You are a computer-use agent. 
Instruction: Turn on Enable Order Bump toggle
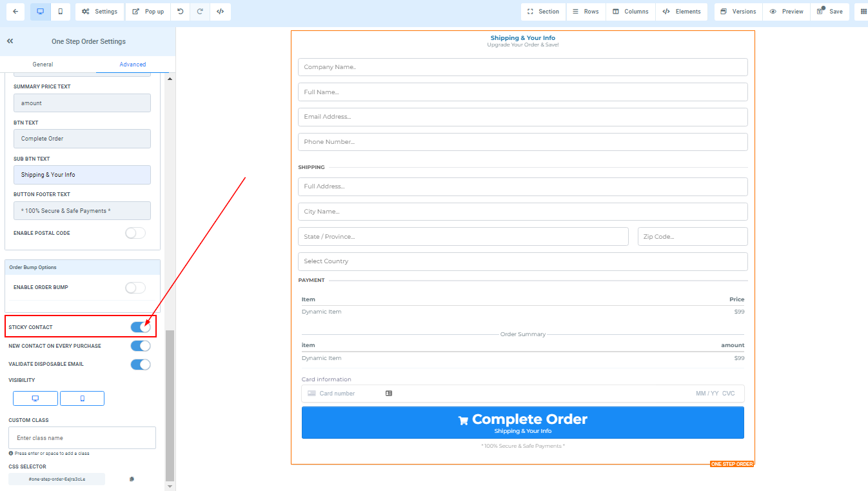click(x=135, y=288)
